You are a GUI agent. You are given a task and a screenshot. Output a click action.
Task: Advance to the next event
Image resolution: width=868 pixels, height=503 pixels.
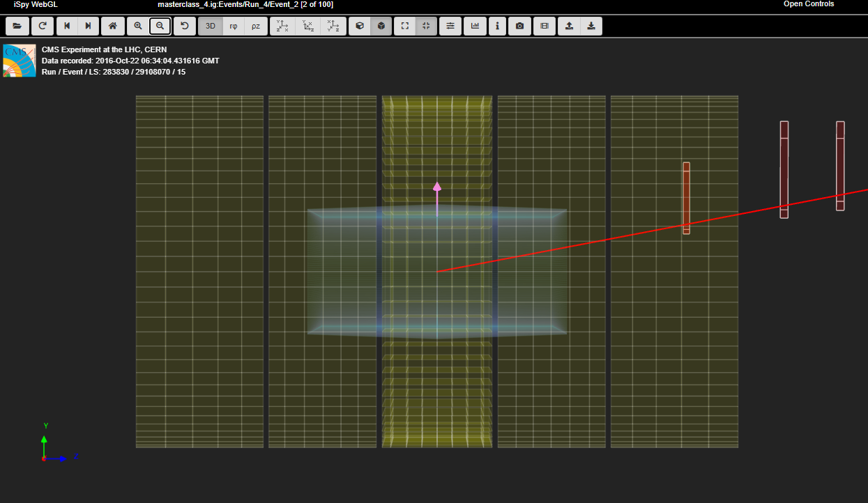coord(88,26)
